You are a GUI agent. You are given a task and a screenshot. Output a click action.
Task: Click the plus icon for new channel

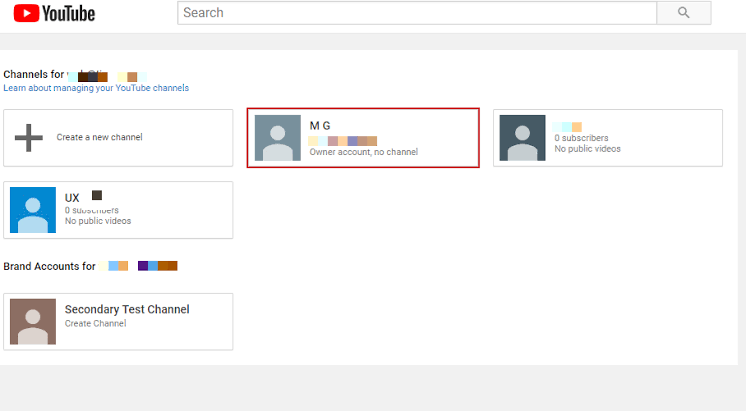tap(29, 138)
